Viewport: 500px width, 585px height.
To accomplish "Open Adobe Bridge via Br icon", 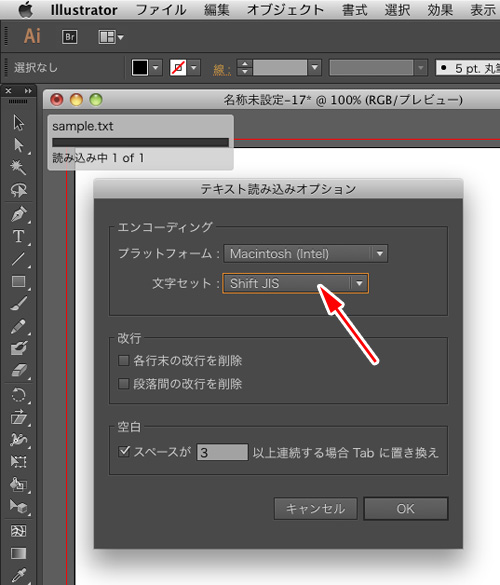I will click(x=70, y=37).
